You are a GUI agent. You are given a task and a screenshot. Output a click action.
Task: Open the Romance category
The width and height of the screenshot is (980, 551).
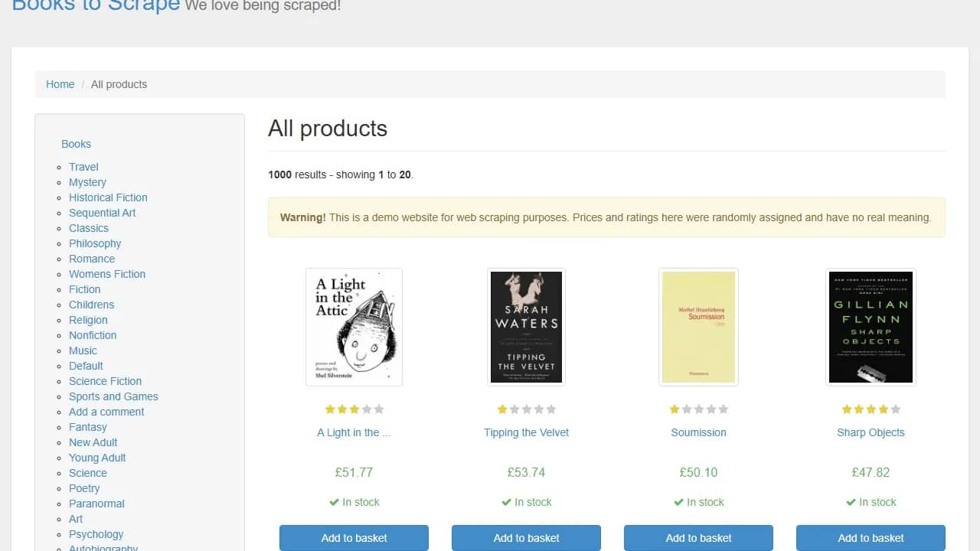pos(92,259)
